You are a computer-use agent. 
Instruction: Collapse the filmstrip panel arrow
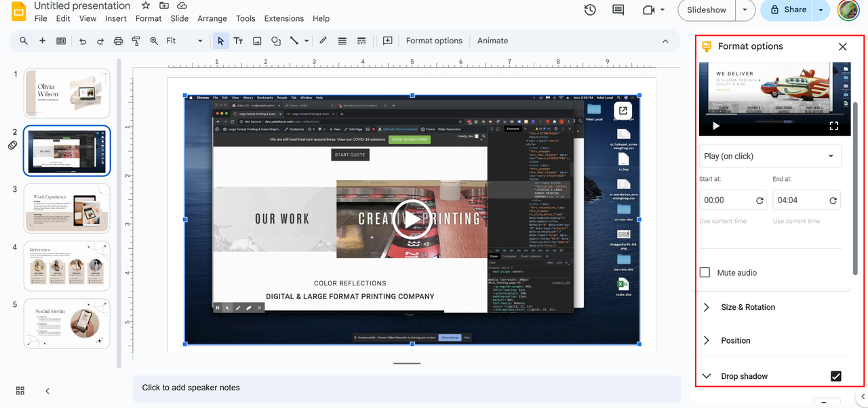47,390
